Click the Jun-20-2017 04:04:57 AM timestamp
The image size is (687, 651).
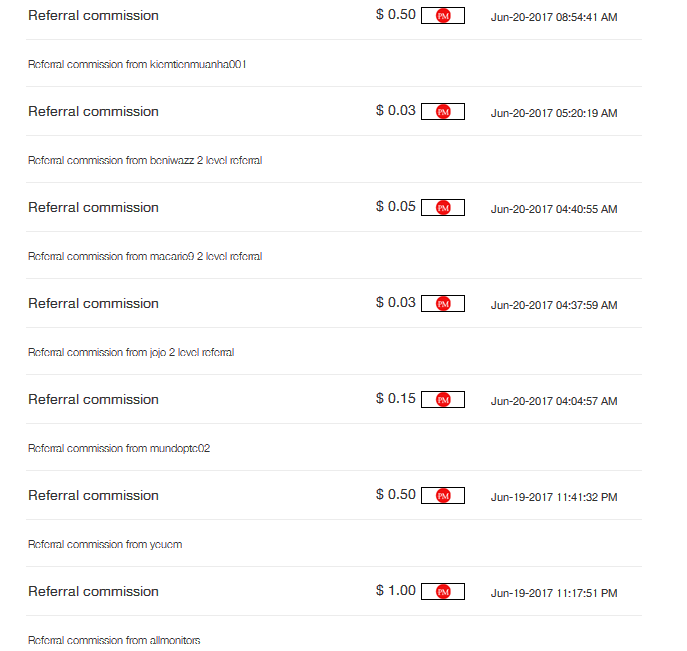(x=554, y=401)
